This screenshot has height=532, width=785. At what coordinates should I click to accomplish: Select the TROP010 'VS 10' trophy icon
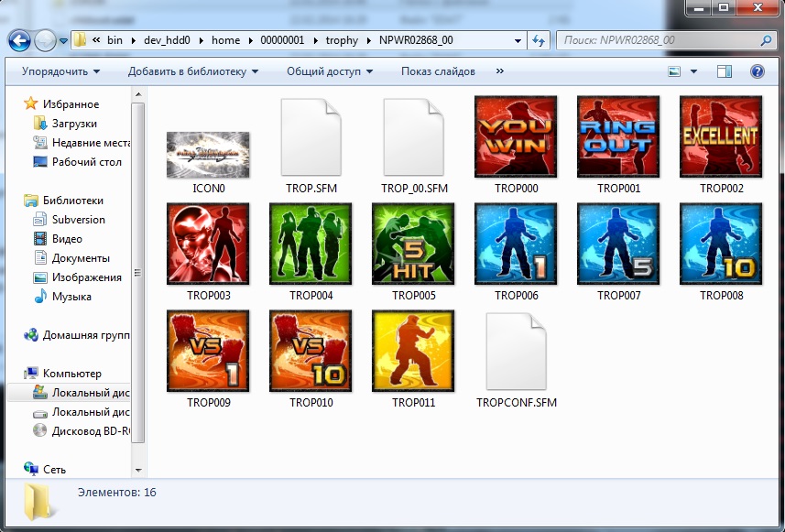coord(311,351)
